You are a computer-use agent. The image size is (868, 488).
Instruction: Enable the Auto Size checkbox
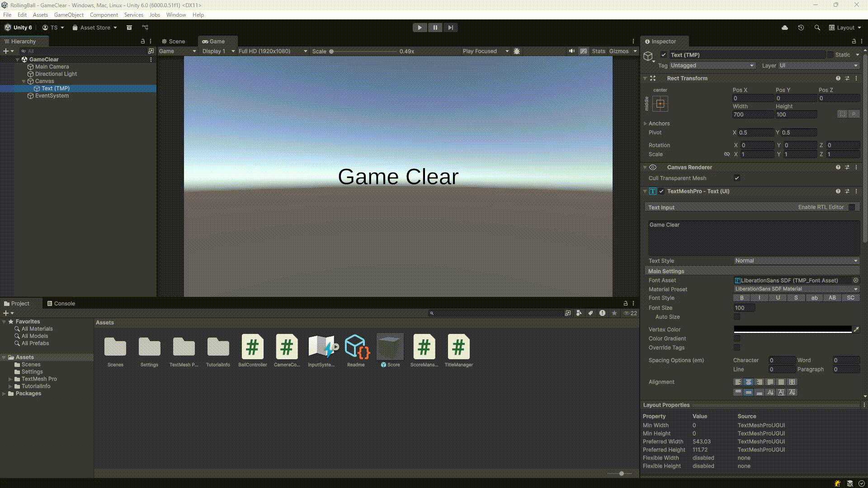[x=737, y=317]
